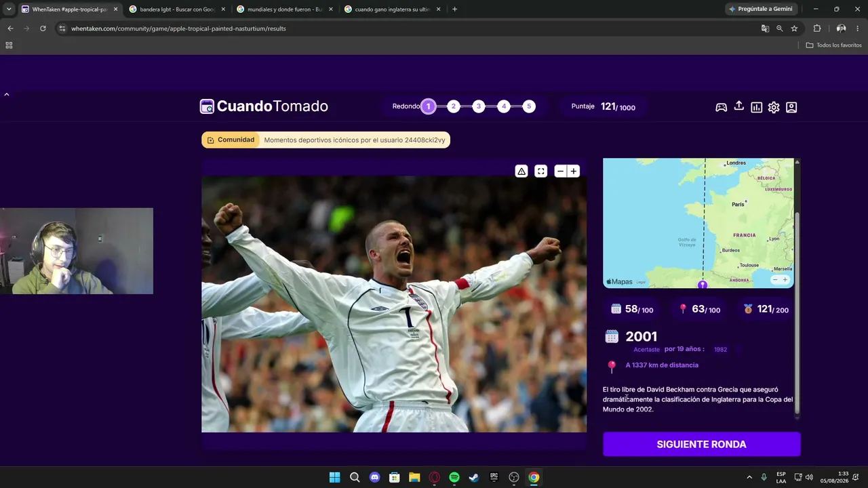The image size is (868, 488).
Task: Open the Chrome profile avatar
Action: click(841, 28)
